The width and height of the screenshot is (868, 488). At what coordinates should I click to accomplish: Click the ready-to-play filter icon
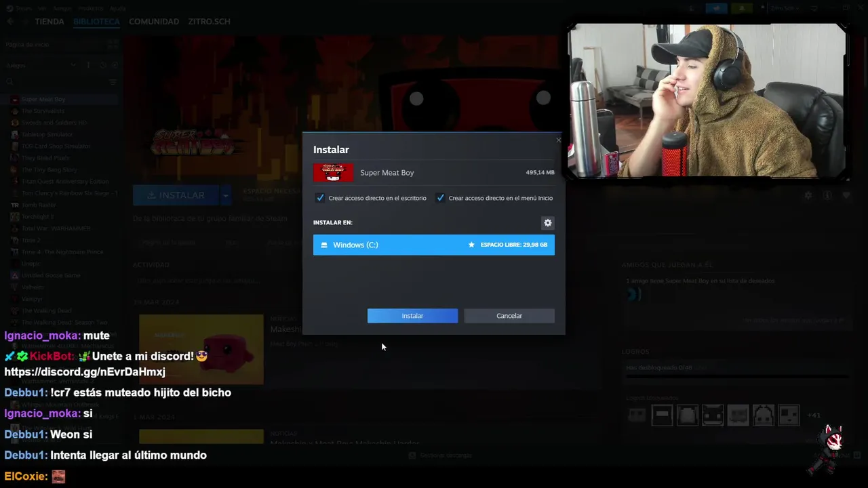115,65
